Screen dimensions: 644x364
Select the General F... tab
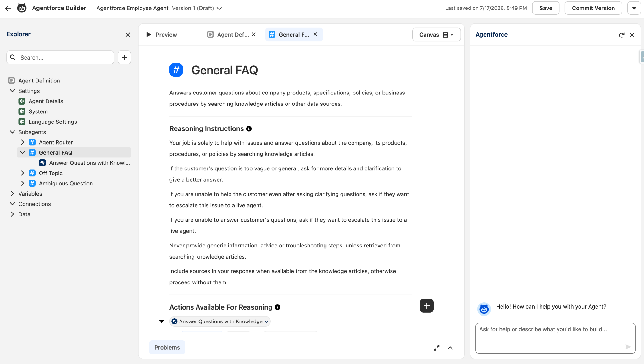[x=294, y=35]
